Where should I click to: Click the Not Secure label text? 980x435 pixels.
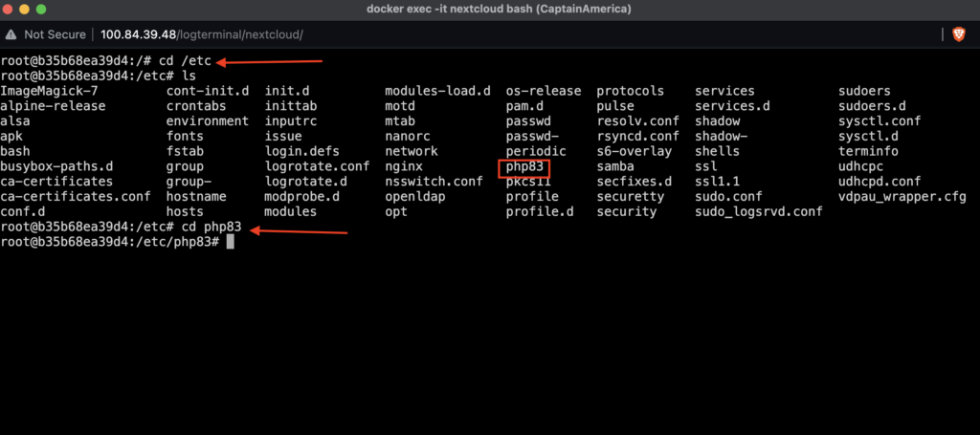[x=55, y=35]
